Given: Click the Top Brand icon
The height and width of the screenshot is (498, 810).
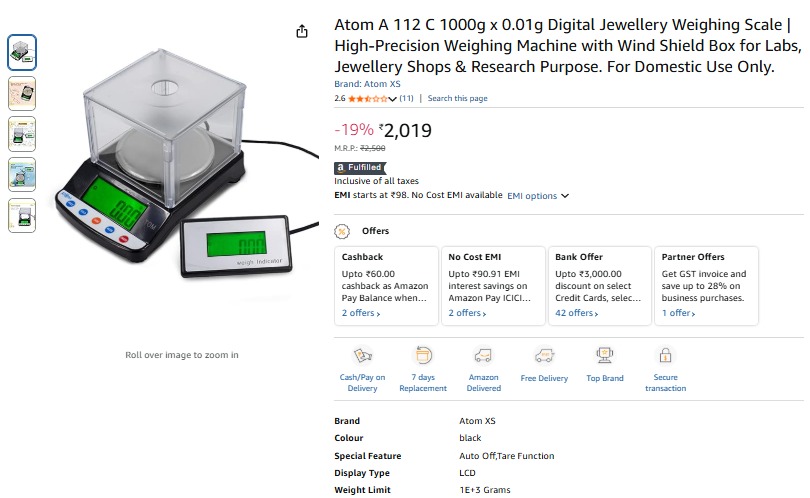Looking at the screenshot, I should (605, 356).
